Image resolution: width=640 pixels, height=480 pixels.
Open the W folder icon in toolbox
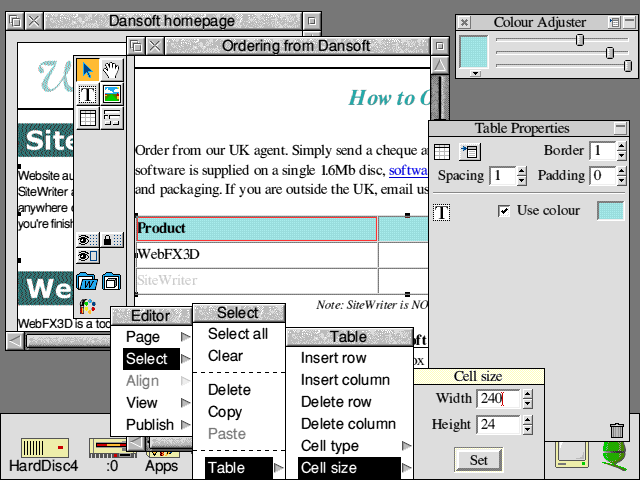pyautogui.click(x=87, y=282)
